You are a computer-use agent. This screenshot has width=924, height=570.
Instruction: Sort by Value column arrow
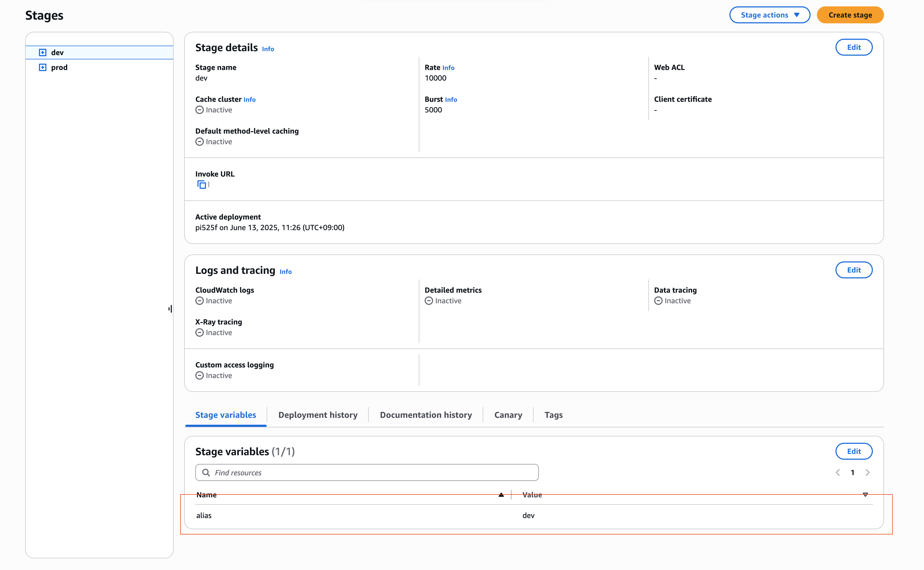[x=865, y=495]
